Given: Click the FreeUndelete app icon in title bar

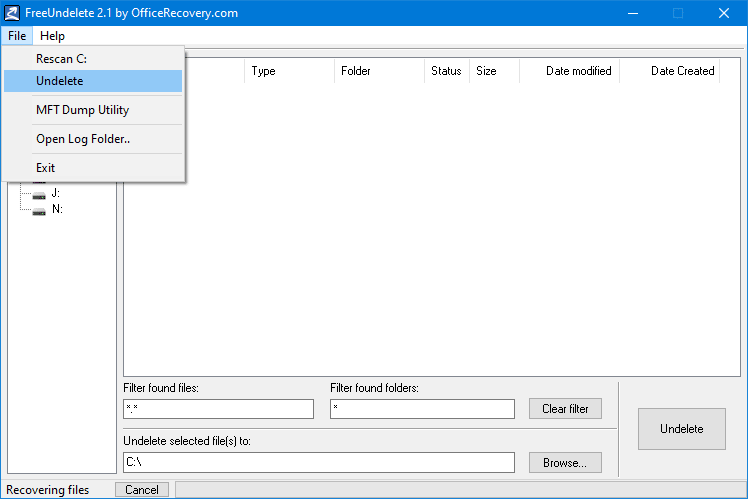Looking at the screenshot, I should [12, 13].
